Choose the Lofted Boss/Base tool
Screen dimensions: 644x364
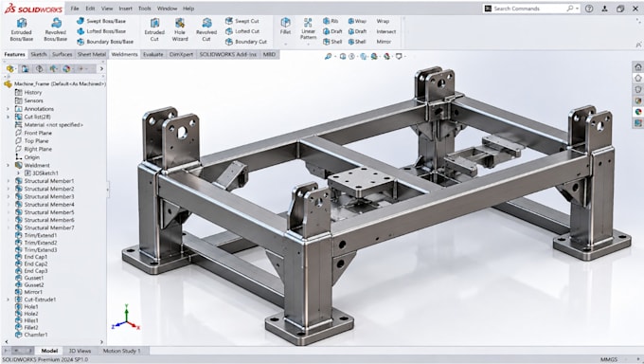coord(101,31)
